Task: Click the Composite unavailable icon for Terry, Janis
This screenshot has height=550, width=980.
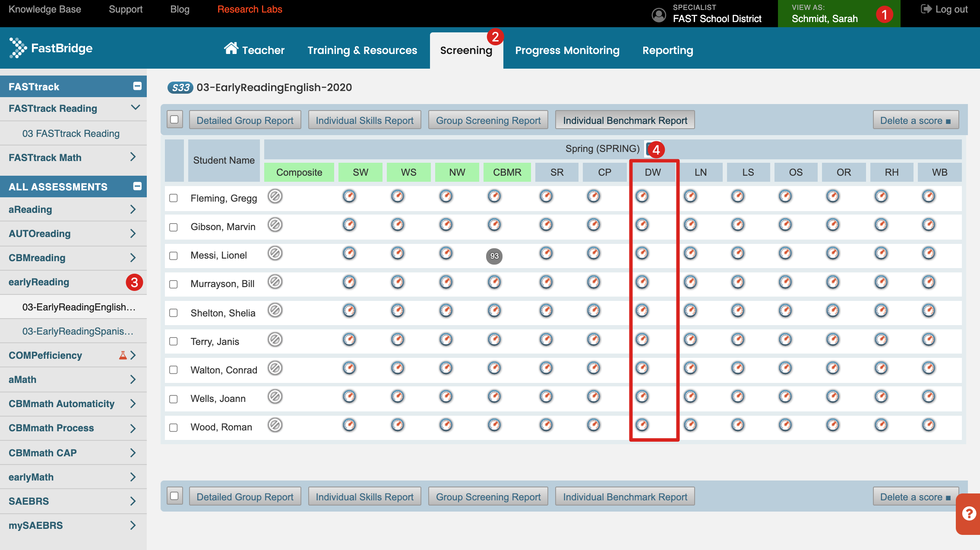Action: point(275,340)
